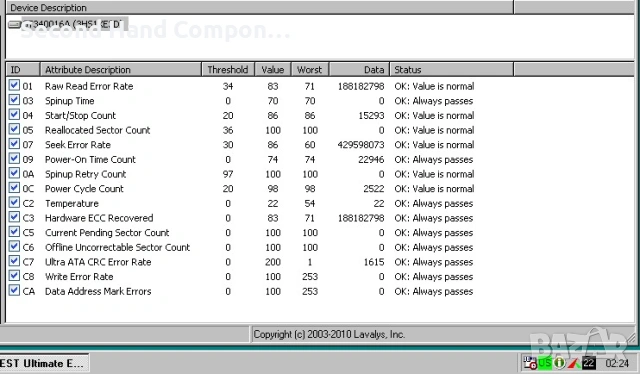Sort by Attribute Description column header

pos(121,69)
